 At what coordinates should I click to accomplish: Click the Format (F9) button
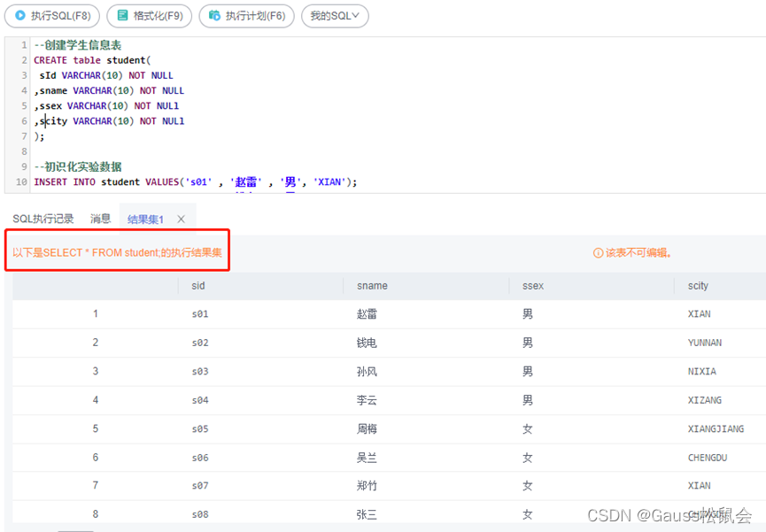coord(149,16)
